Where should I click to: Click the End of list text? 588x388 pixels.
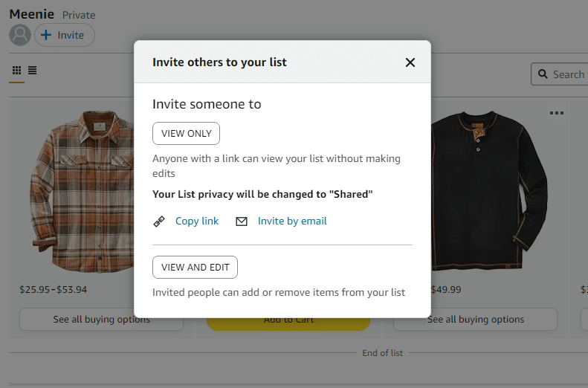(383, 353)
